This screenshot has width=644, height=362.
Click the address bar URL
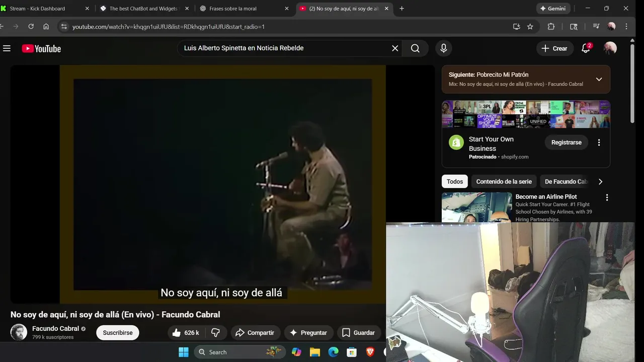[168, 27]
